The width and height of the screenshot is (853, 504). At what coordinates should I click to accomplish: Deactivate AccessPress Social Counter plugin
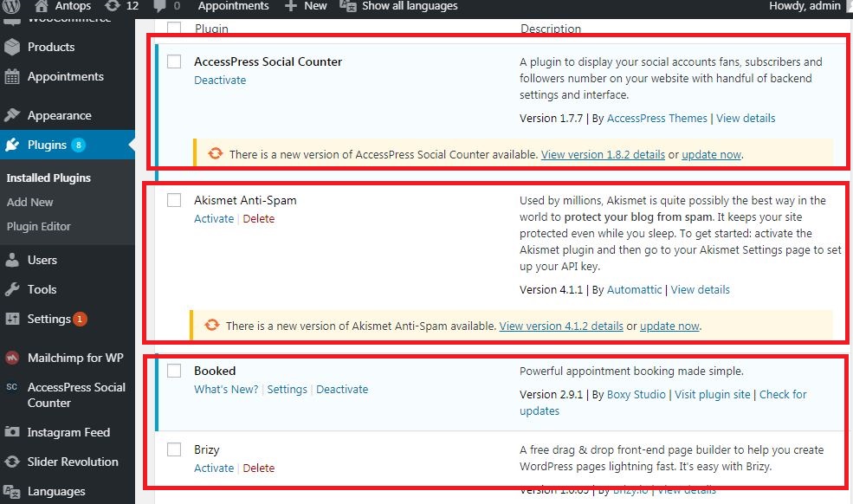[x=220, y=80]
